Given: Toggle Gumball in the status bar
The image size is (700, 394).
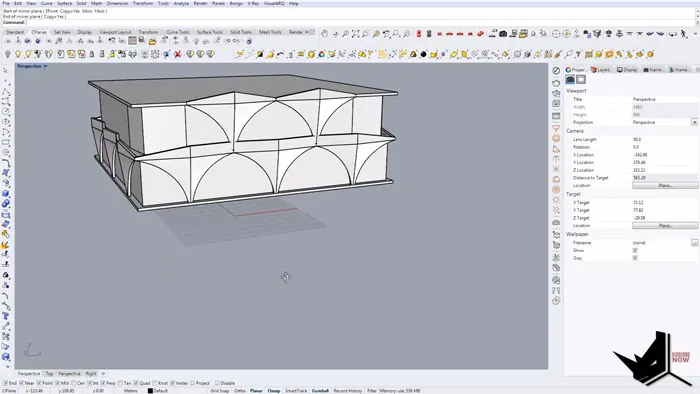Looking at the screenshot, I should pos(320,391).
